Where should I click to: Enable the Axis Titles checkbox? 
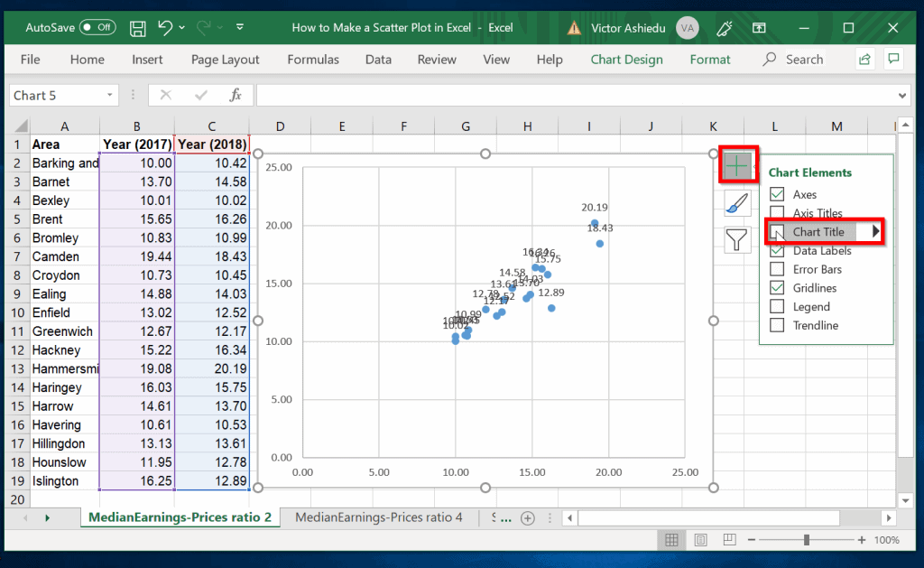(x=778, y=212)
